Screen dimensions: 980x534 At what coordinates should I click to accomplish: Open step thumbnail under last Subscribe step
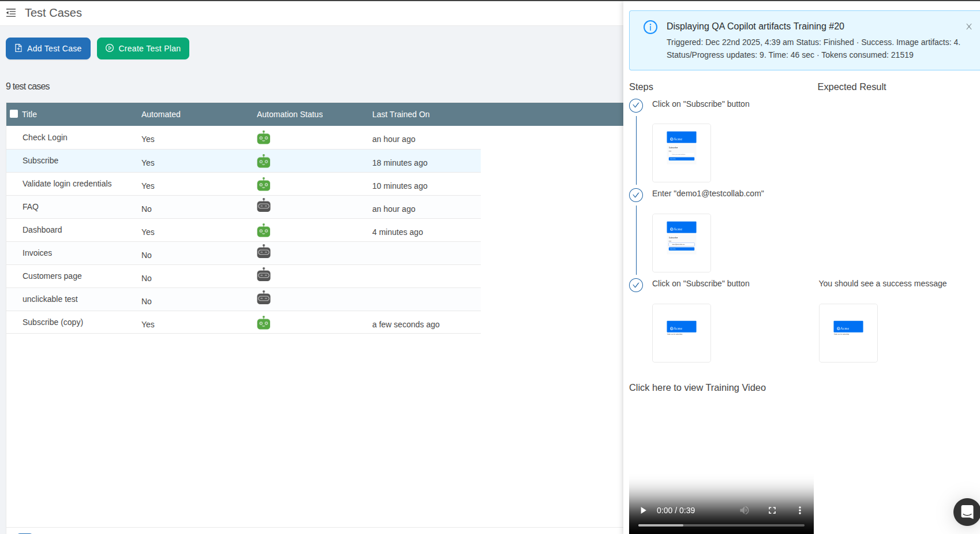[682, 333]
